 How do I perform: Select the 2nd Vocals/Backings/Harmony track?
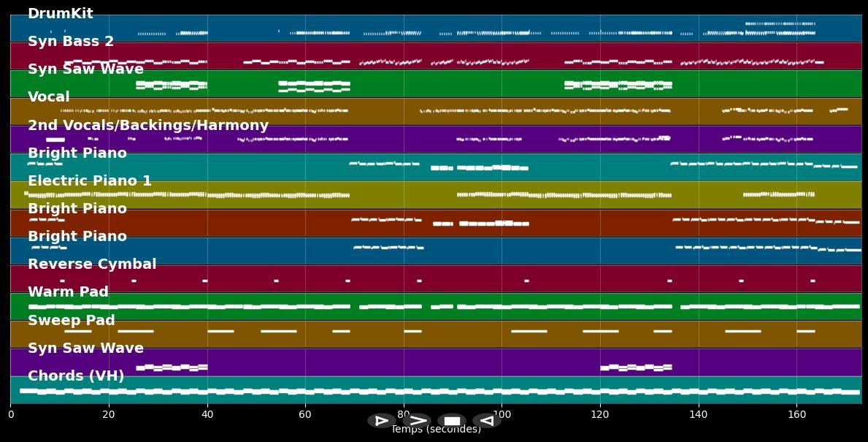(436, 140)
